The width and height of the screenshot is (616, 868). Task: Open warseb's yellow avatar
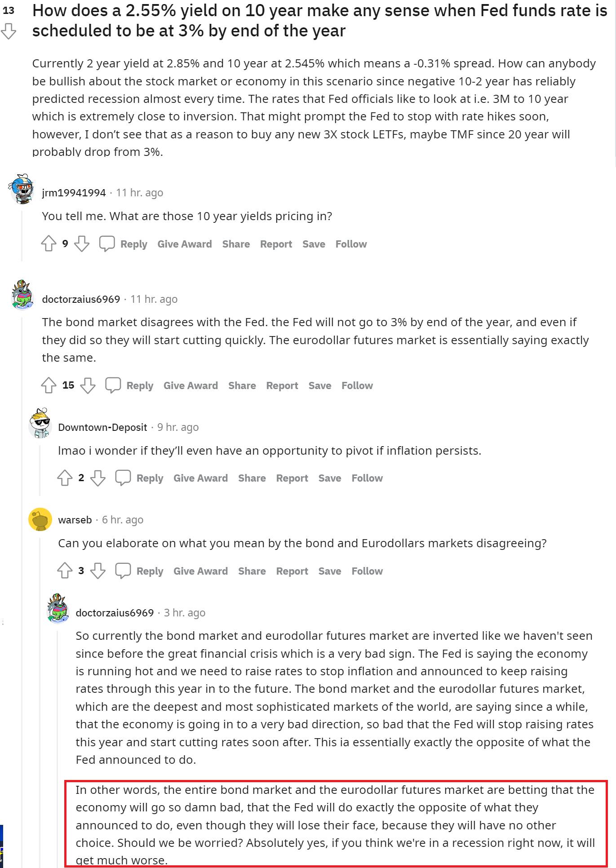click(40, 520)
